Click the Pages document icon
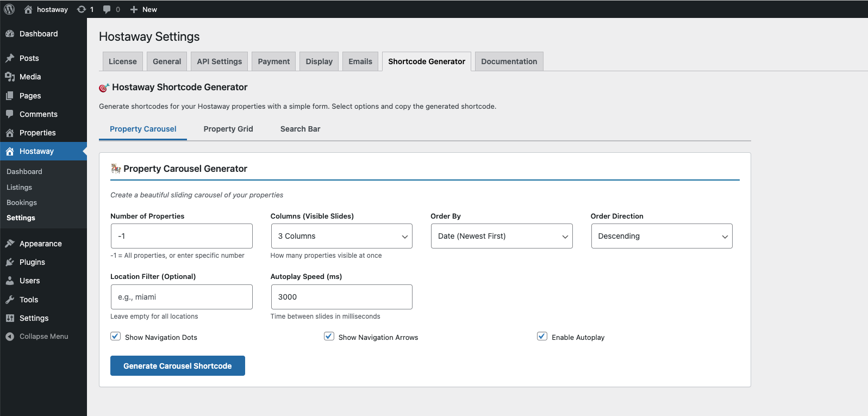The width and height of the screenshot is (868, 416). click(10, 96)
